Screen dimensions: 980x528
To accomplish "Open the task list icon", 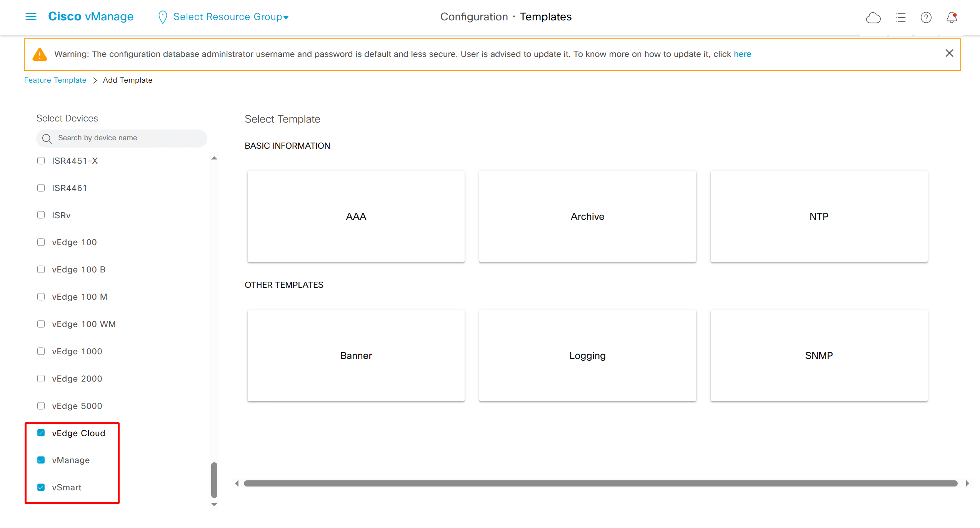I will tap(900, 18).
